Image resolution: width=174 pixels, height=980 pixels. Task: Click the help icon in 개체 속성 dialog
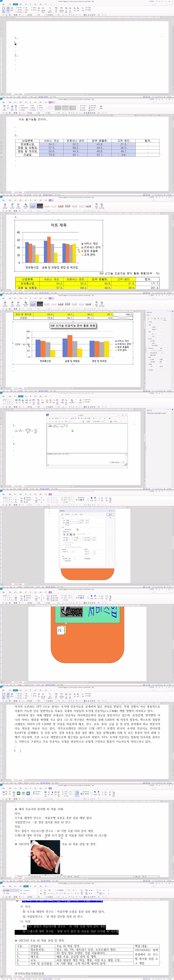(x=109, y=511)
